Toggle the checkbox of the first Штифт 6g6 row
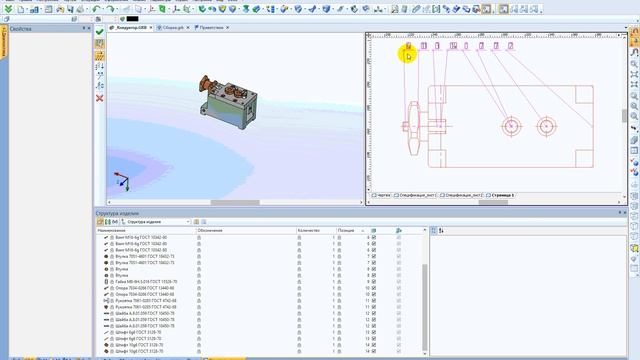The image size is (640, 360). [x=374, y=332]
